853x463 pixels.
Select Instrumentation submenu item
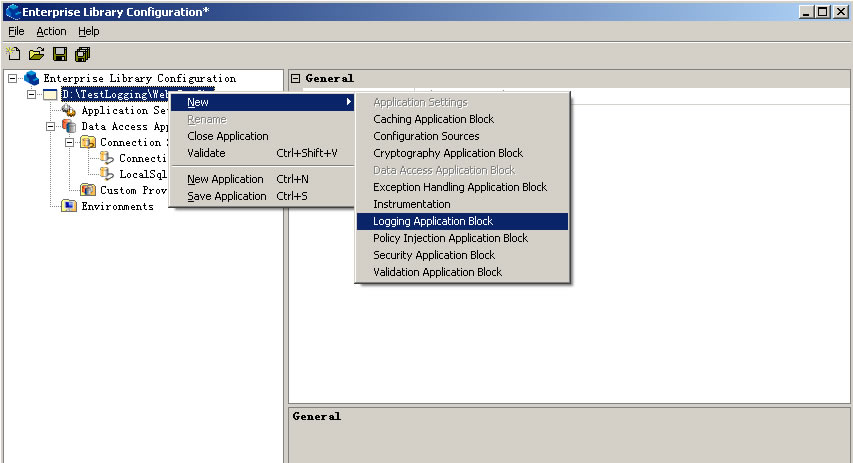coord(462,204)
